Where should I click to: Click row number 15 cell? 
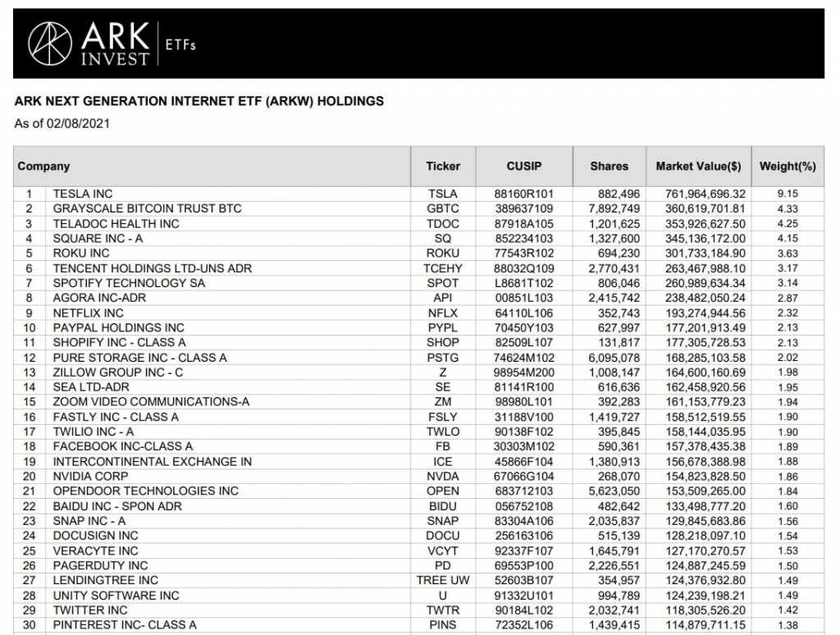coord(30,402)
